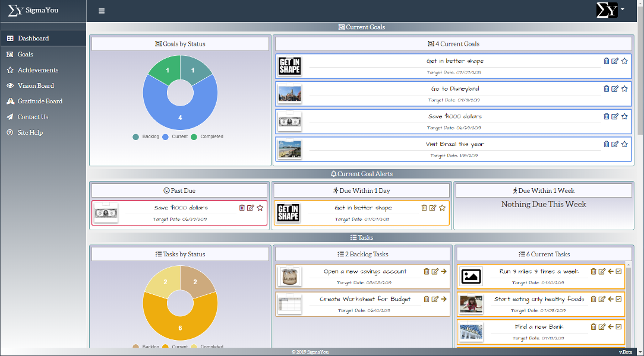This screenshot has width=644, height=356.
Task: Star Save $1000 dollars in Current Goals list
Action: pos(624,116)
